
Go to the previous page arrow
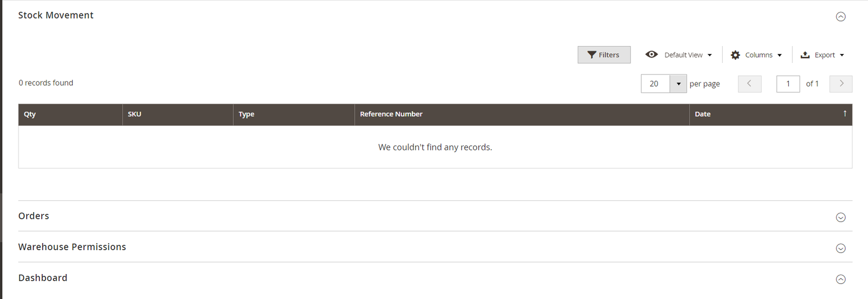750,84
